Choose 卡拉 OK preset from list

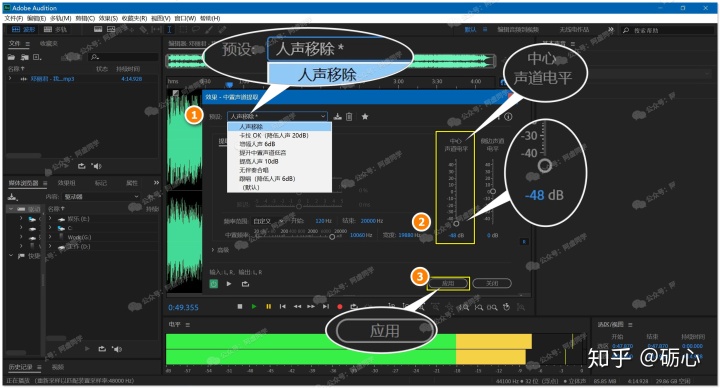(279, 135)
